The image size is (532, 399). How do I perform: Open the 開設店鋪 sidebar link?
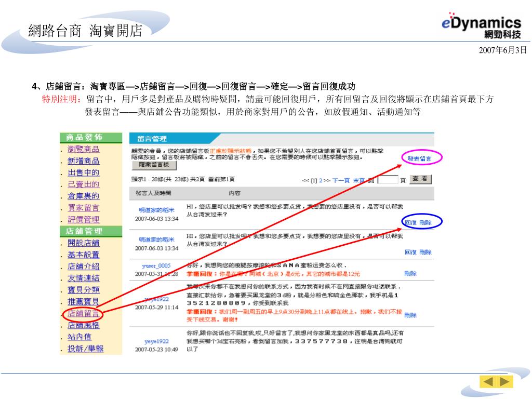84,243
